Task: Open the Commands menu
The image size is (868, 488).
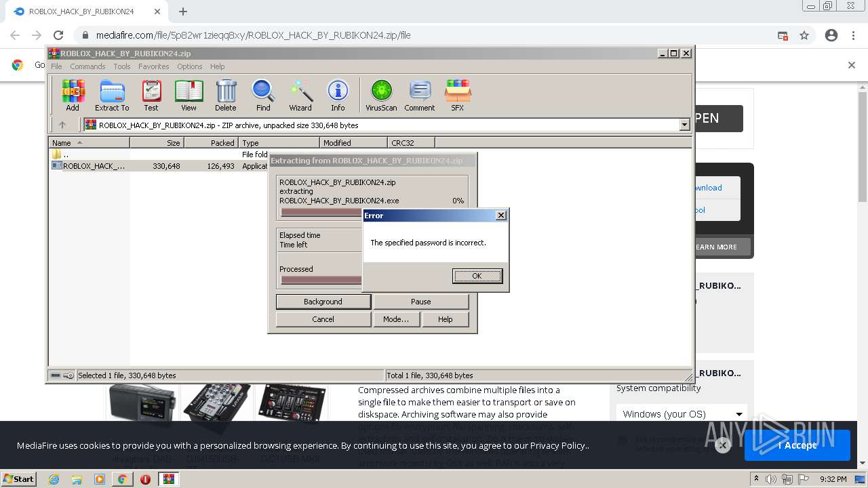Action: (87, 66)
